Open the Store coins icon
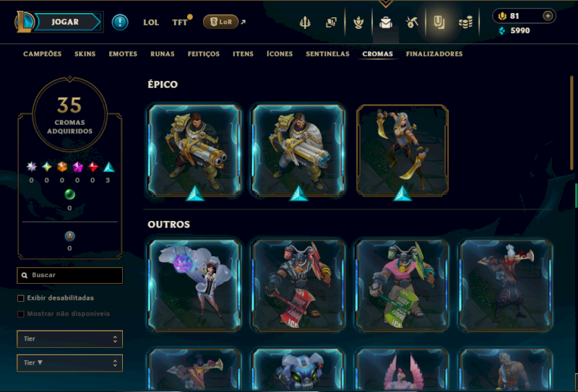The image size is (578, 392). point(465,23)
